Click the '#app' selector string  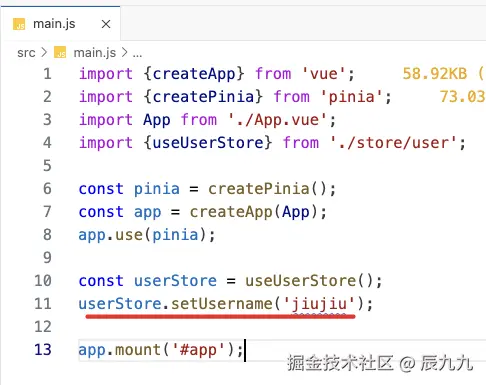[x=198, y=350]
